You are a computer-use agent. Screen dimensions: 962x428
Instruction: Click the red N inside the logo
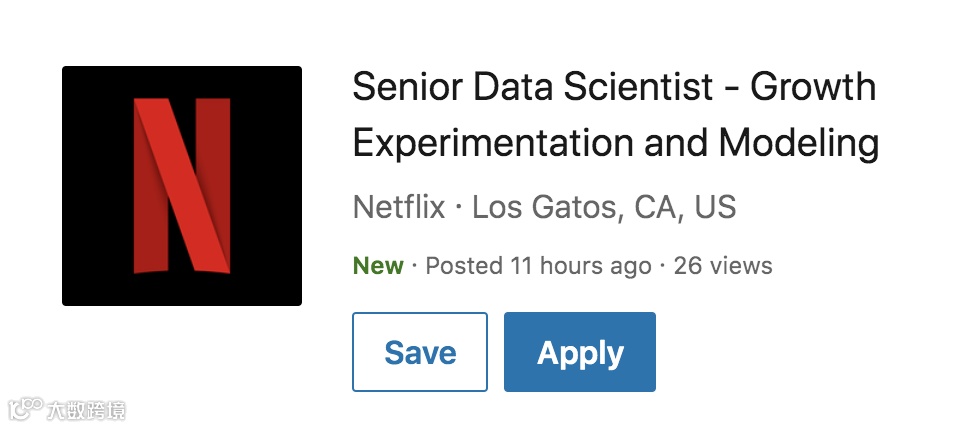pyautogui.click(x=181, y=186)
